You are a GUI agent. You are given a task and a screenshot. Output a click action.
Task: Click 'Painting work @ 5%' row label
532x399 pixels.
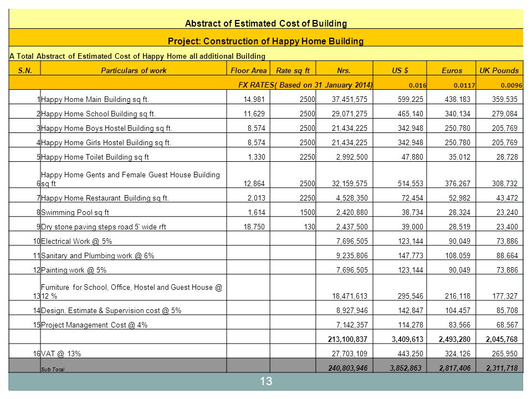(x=74, y=270)
